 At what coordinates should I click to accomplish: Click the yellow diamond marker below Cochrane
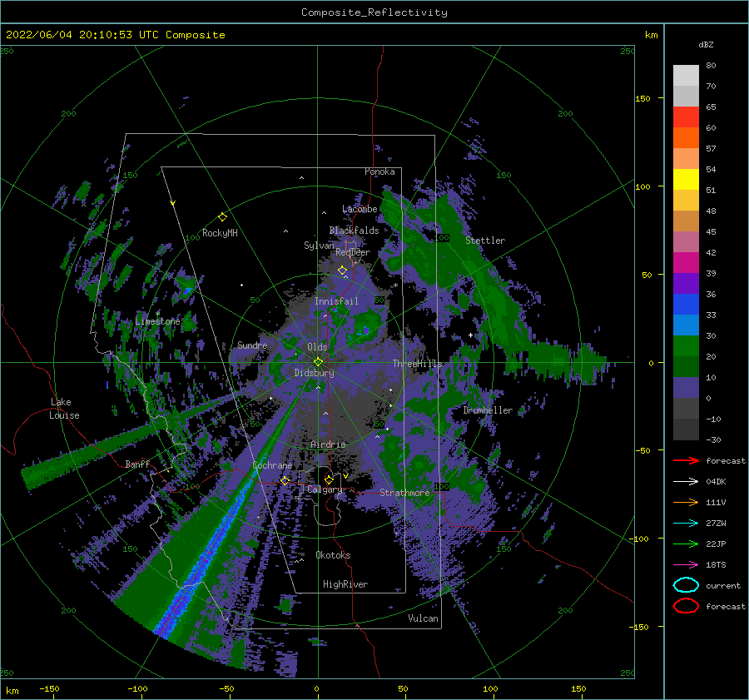[285, 480]
